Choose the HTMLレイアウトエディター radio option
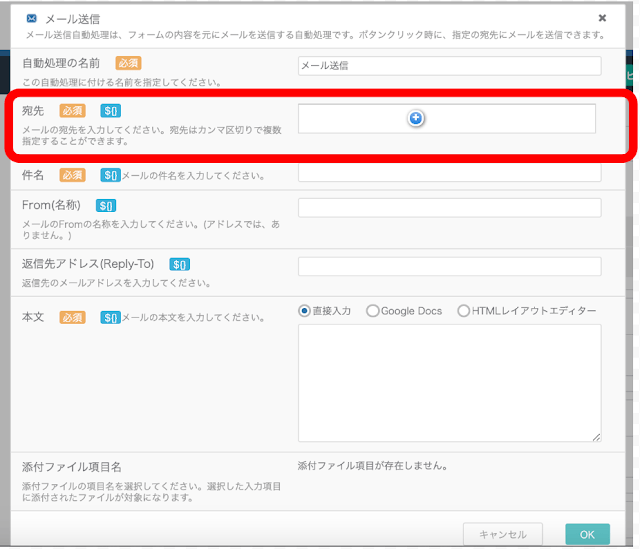640x549 pixels. (x=463, y=311)
